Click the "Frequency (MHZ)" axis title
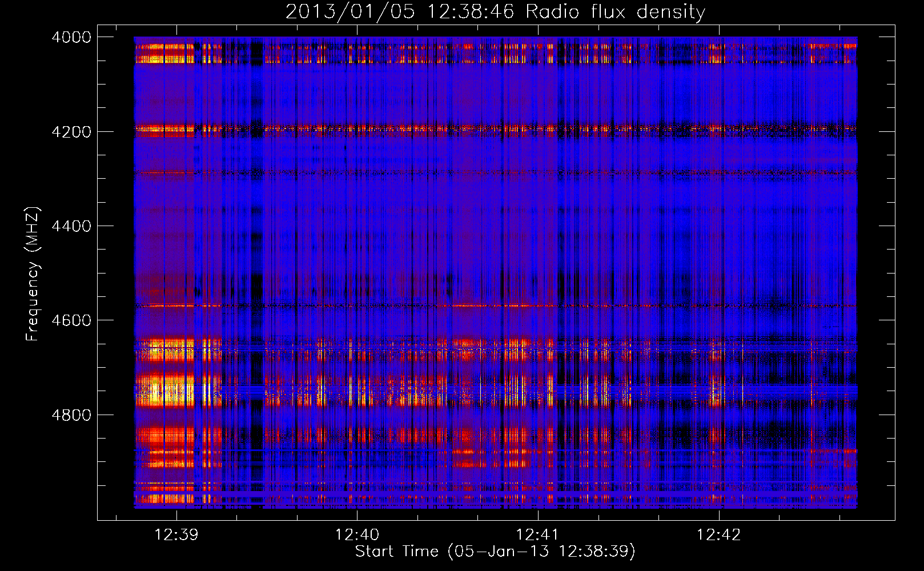Viewport: 924px width, 571px height. [x=33, y=274]
